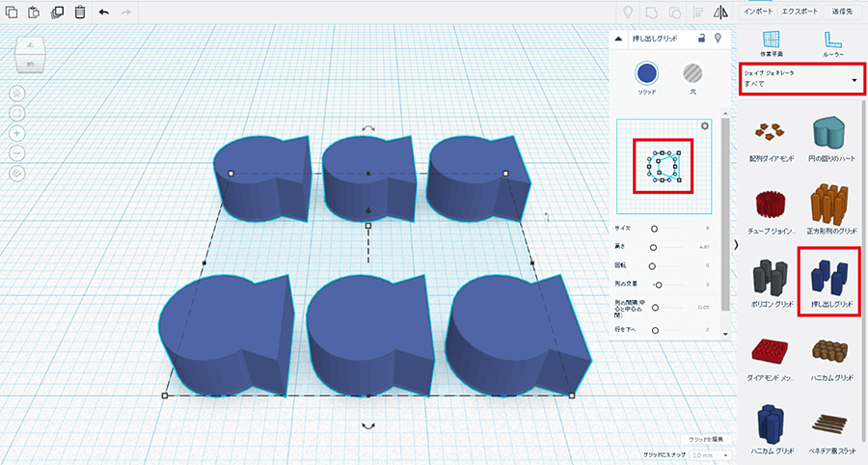Pick the ポリゴン グリッド shape
The width and height of the screenshot is (868, 465).
coord(772,283)
